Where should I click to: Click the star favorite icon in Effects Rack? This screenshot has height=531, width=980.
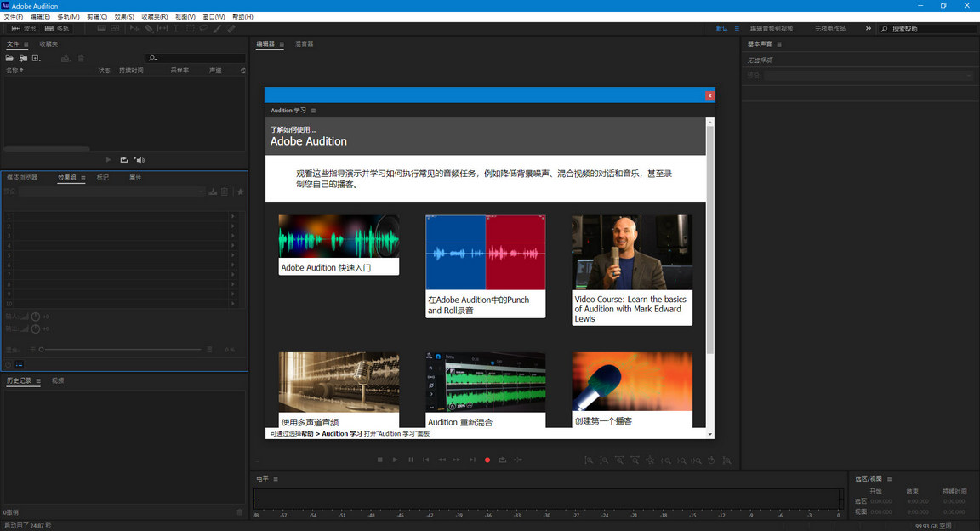click(x=241, y=192)
